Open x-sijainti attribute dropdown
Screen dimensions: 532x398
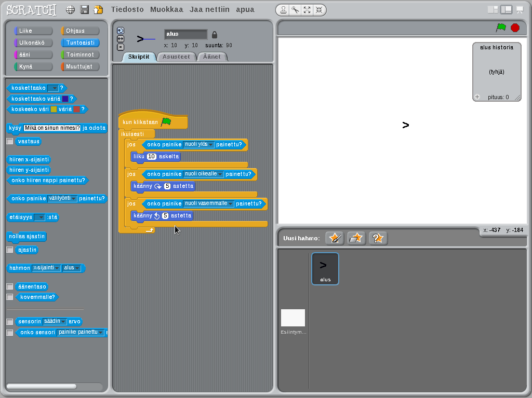[46, 268]
